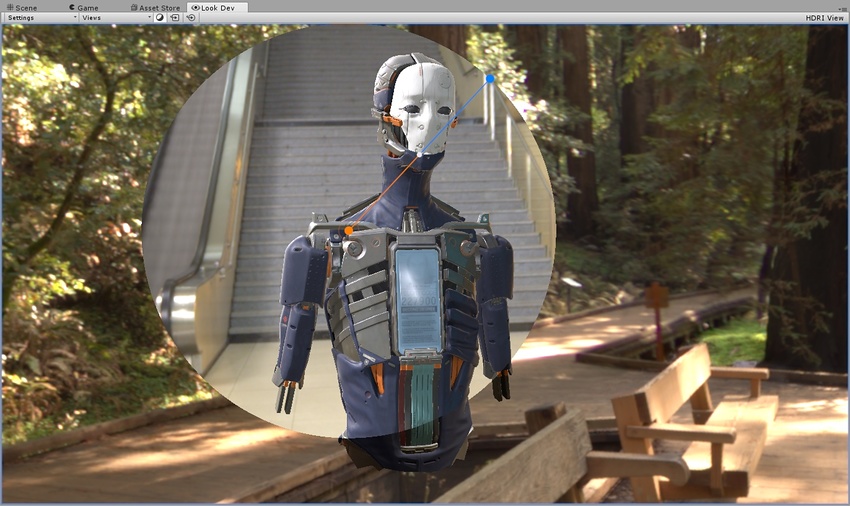Expand the Views dropdown menu
The width and height of the screenshot is (850, 506).
pyautogui.click(x=115, y=18)
